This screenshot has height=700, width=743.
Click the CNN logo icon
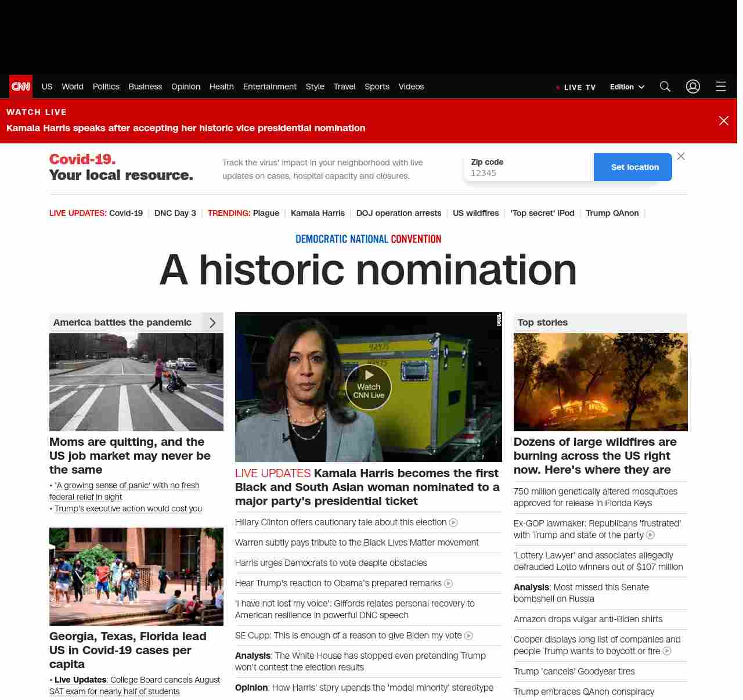pos(21,86)
